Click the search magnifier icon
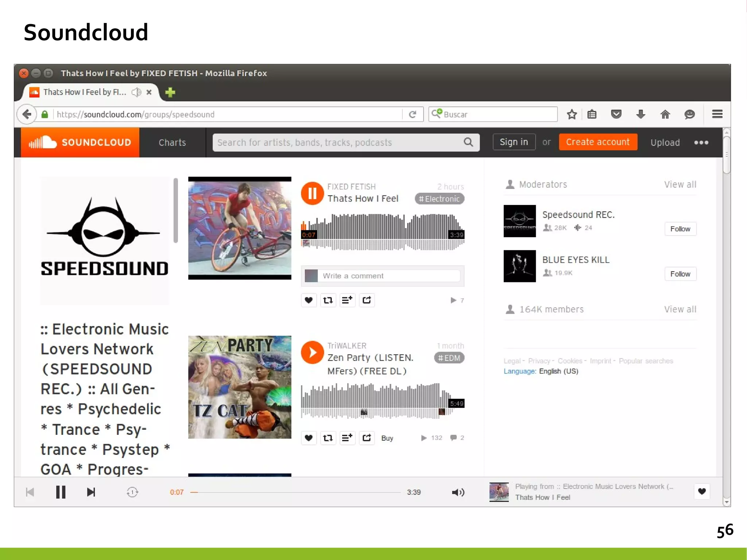 click(x=468, y=142)
